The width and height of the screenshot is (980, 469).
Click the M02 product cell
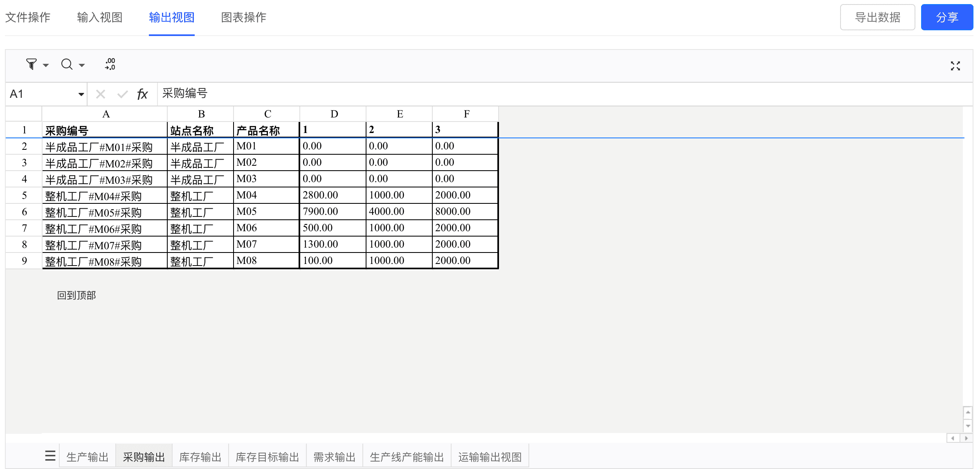267,163
